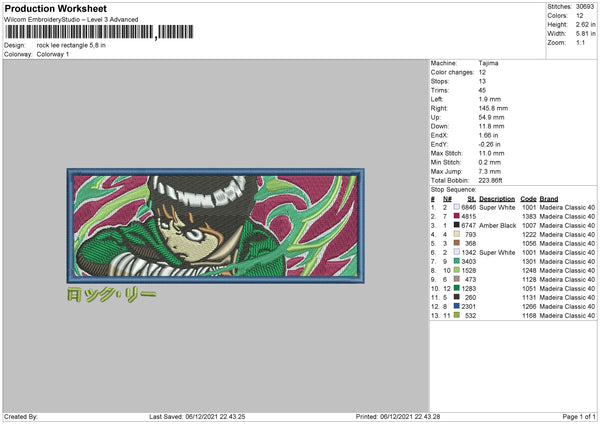Select the taupe swatch for code 1128
The image size is (600, 424).
coord(457,279)
